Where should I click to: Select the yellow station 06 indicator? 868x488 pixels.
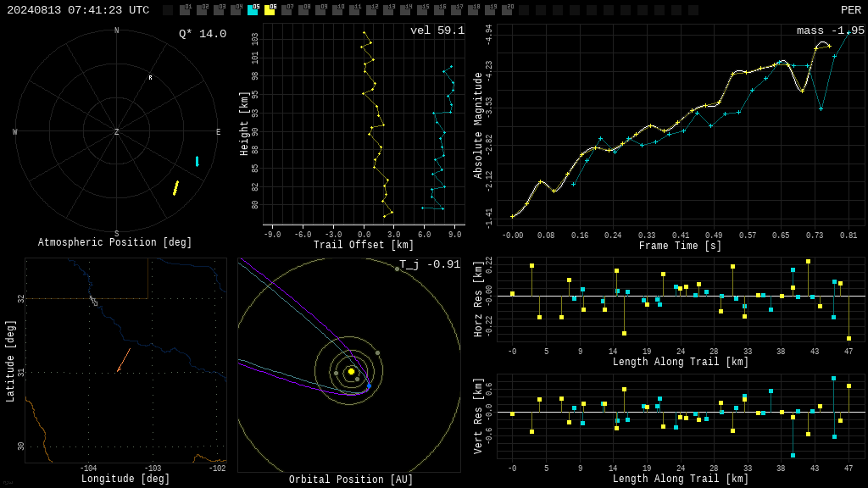pos(270,10)
